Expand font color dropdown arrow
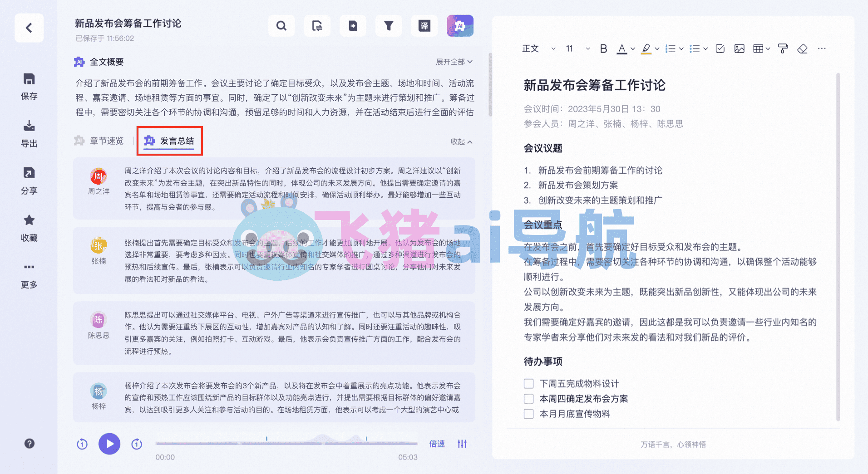 click(x=632, y=49)
